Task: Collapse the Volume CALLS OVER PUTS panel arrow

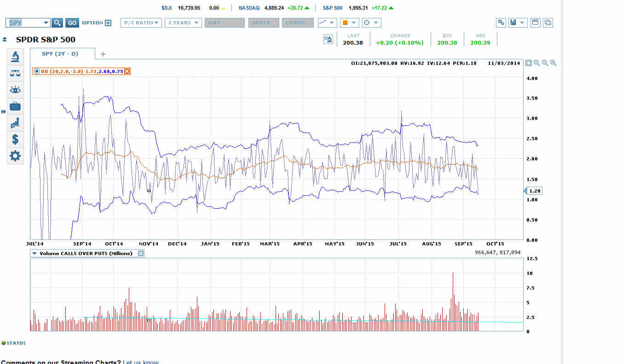Action: (x=35, y=253)
